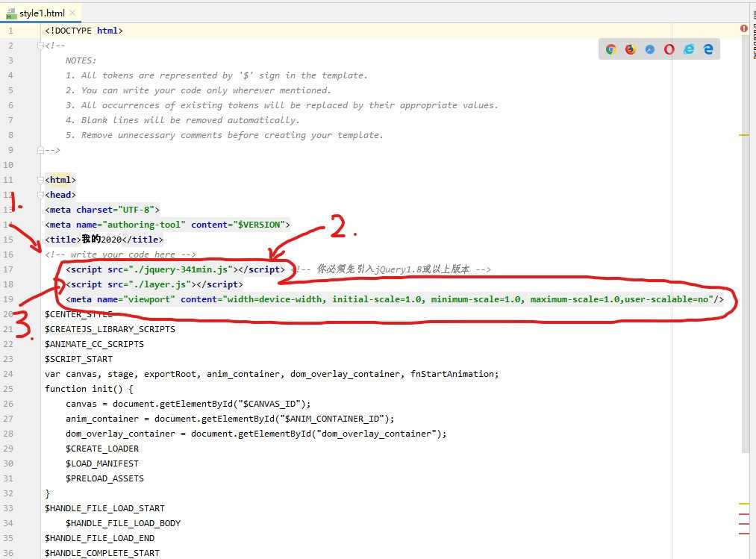Open page preview in Chrome browser
This screenshot has height=559, width=756.
(x=611, y=49)
